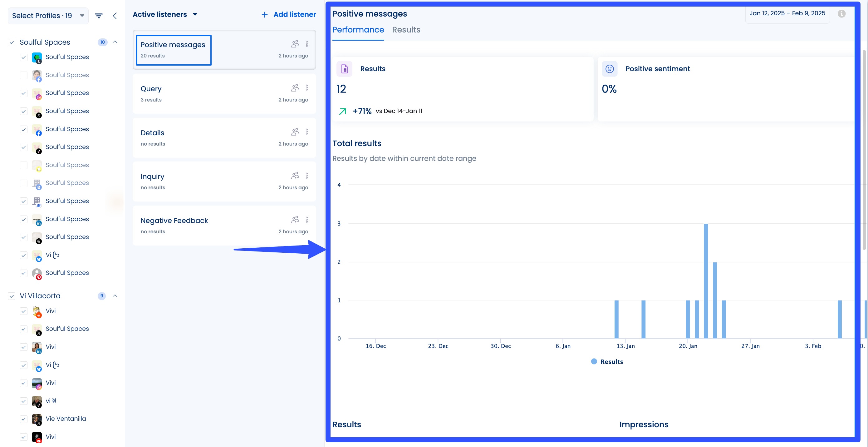Click the Add listener button
This screenshot has height=447, width=868.
click(x=288, y=14)
